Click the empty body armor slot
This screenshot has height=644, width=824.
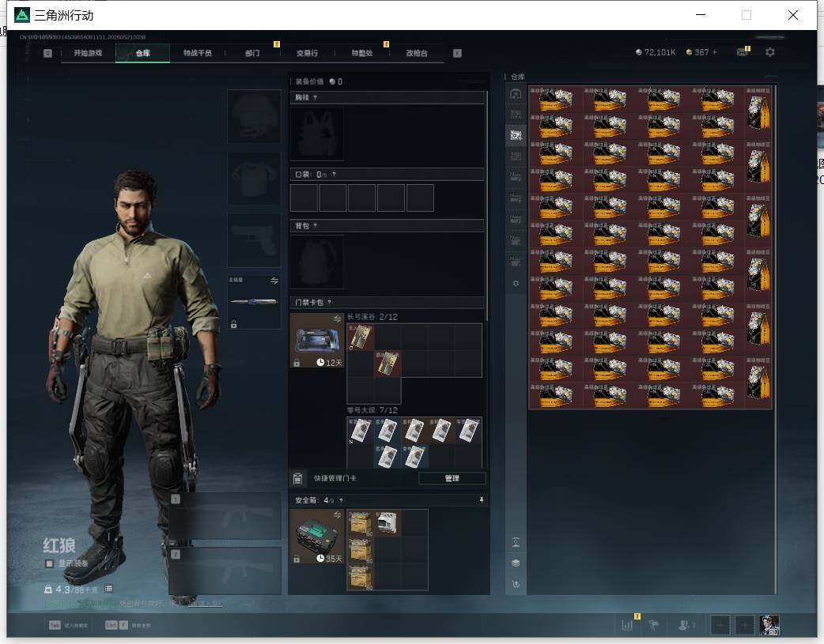[254, 179]
